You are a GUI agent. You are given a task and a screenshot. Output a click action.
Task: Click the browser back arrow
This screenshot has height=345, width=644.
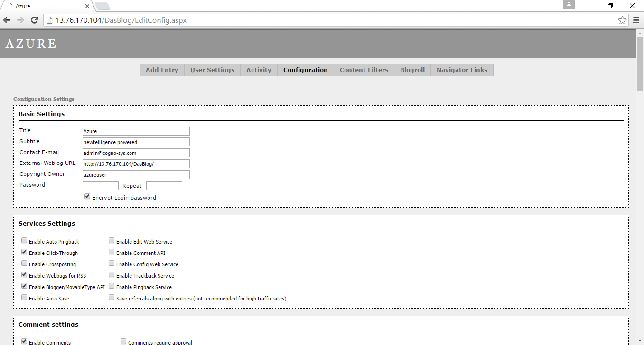pos(7,20)
